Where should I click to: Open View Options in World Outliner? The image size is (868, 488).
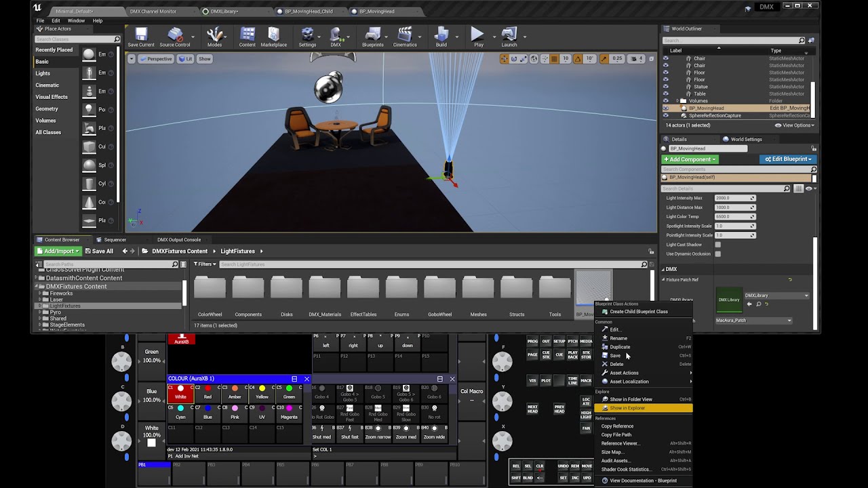pyautogui.click(x=793, y=125)
